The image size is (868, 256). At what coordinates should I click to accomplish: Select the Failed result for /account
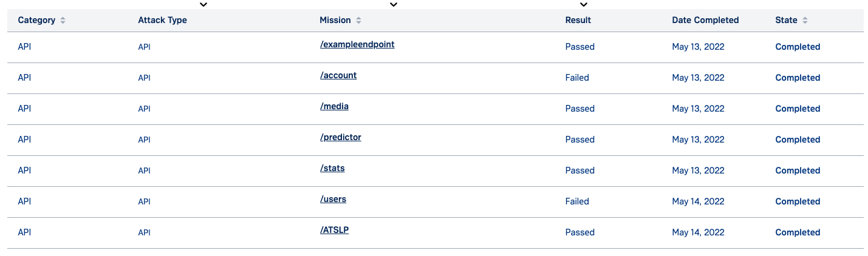[x=577, y=78]
